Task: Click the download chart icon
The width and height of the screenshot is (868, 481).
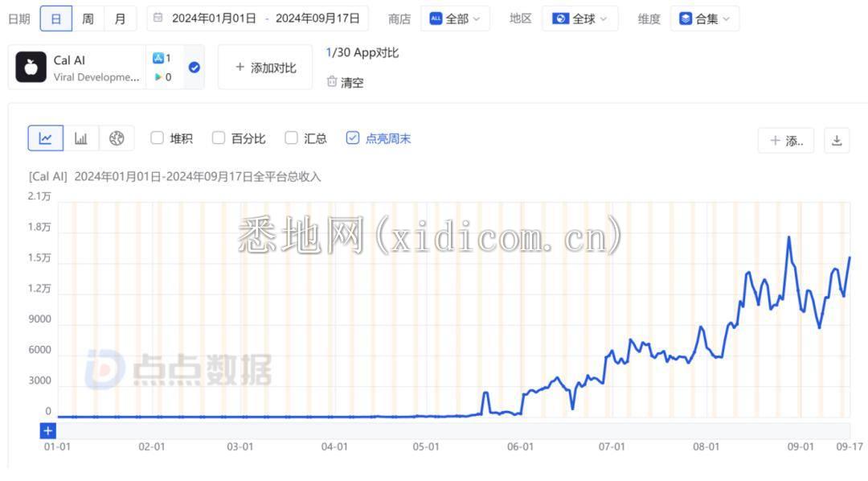Action: pos(837,141)
